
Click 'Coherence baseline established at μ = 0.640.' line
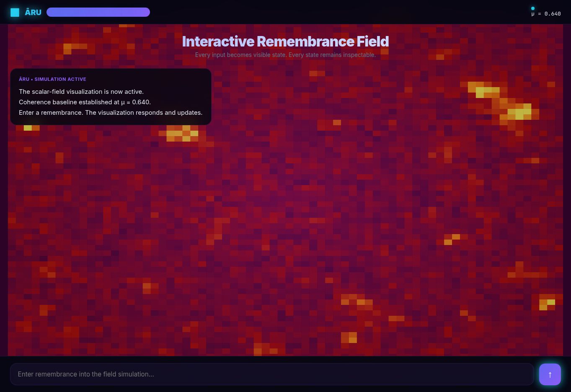click(x=85, y=102)
